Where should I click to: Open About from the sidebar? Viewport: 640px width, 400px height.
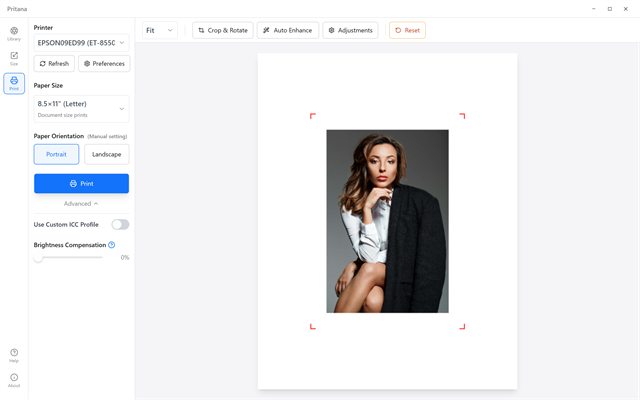(x=14, y=380)
